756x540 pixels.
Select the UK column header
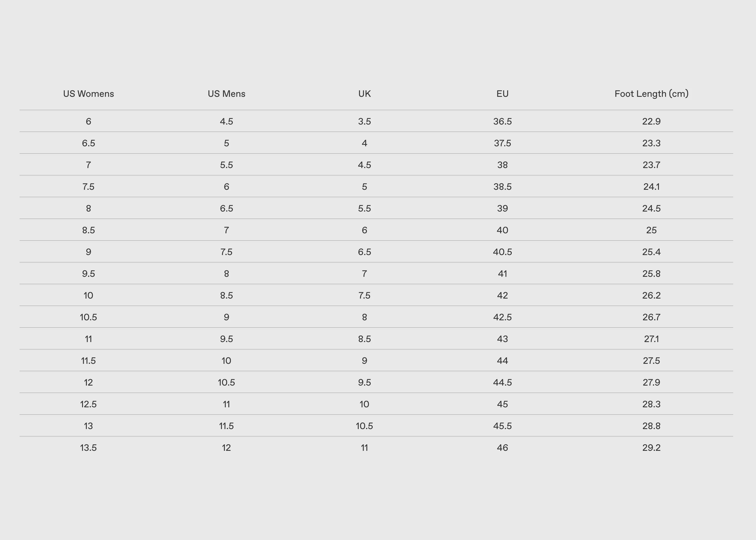[x=364, y=94]
